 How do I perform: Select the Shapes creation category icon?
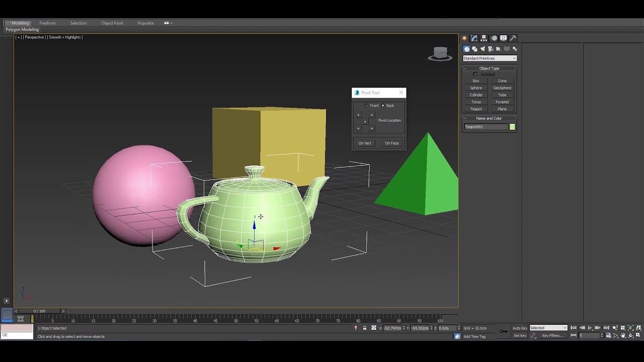point(474,49)
